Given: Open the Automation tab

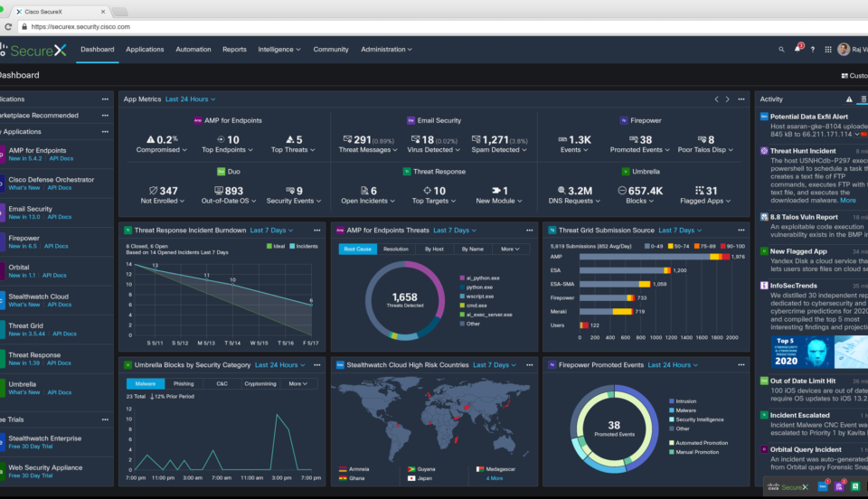Looking at the screenshot, I should (x=193, y=49).
